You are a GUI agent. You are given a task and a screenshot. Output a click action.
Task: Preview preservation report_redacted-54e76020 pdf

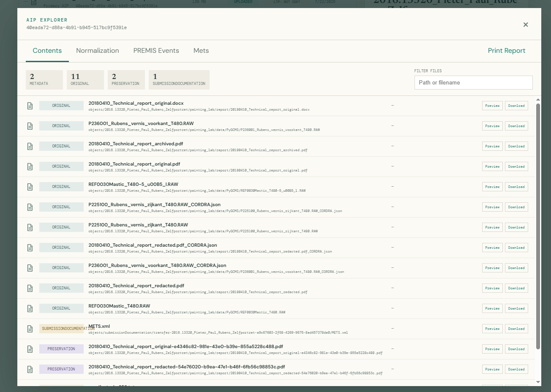coord(492,369)
